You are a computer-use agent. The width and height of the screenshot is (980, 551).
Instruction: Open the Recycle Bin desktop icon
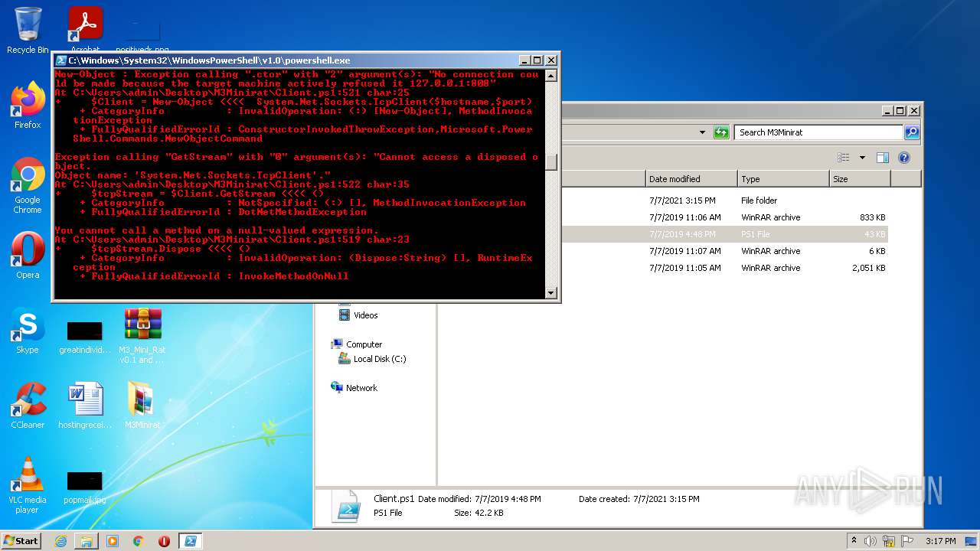pyautogui.click(x=28, y=30)
